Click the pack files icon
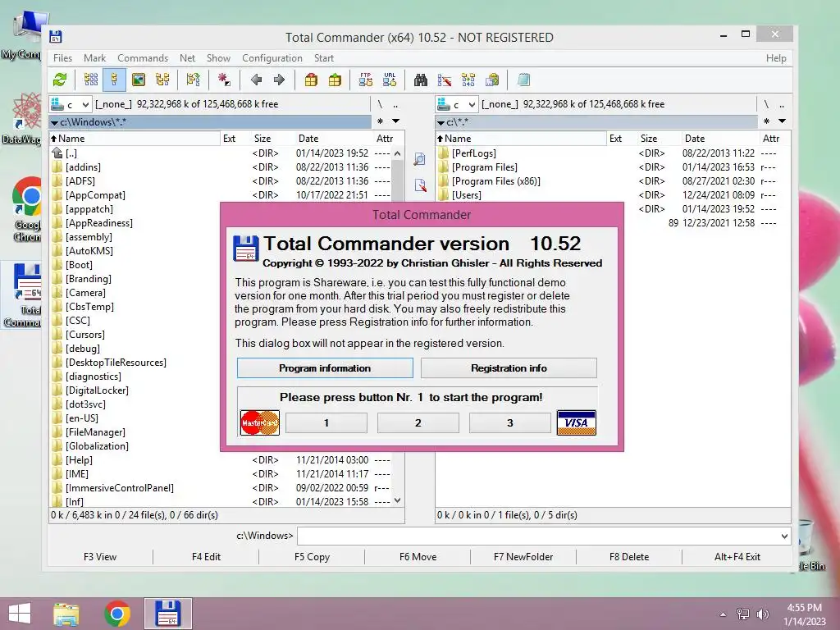Image resolution: width=840 pixels, height=630 pixels. (311, 80)
